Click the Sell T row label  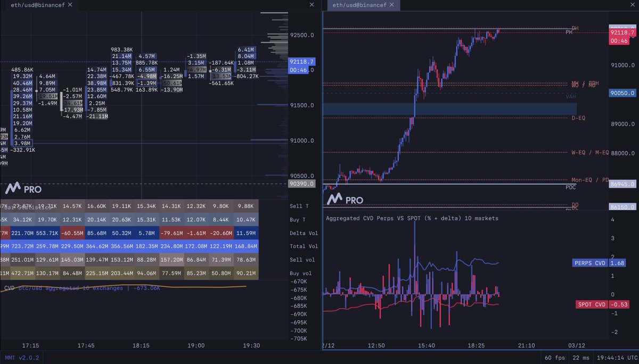click(x=300, y=206)
